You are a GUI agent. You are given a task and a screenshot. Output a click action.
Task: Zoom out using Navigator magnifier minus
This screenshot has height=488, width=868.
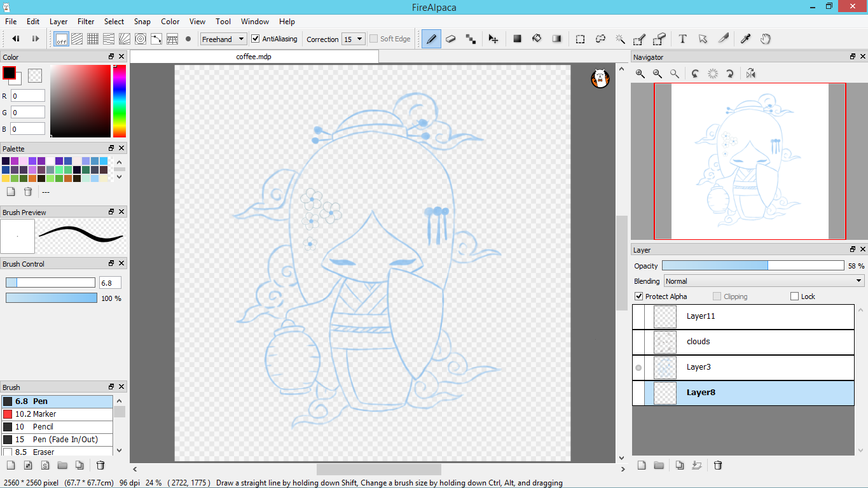click(658, 74)
